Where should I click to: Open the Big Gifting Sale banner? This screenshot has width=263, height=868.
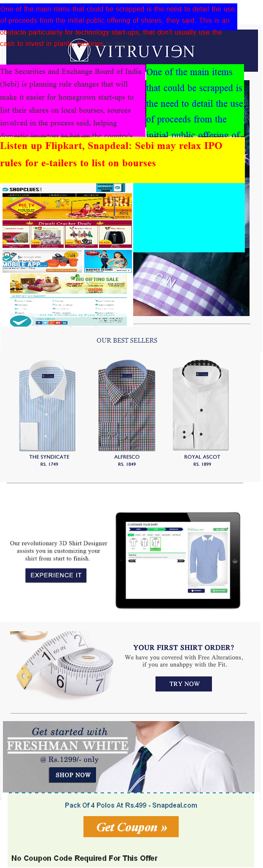coord(68,284)
